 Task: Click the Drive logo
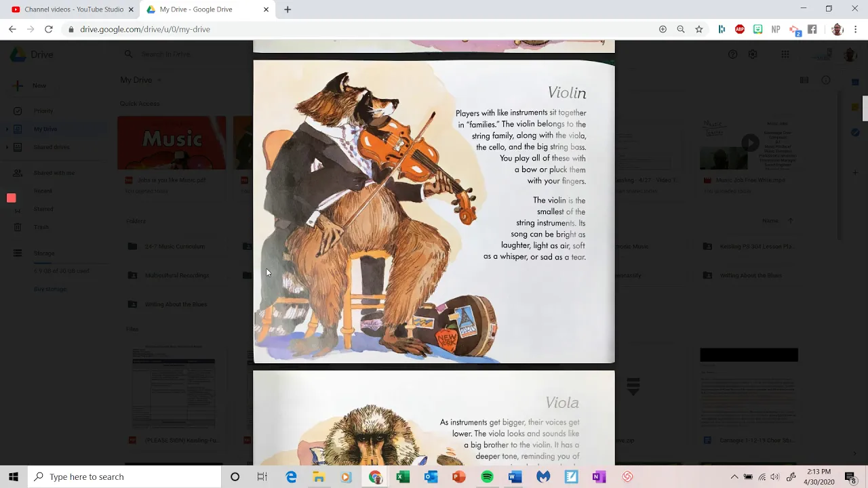[x=31, y=54]
